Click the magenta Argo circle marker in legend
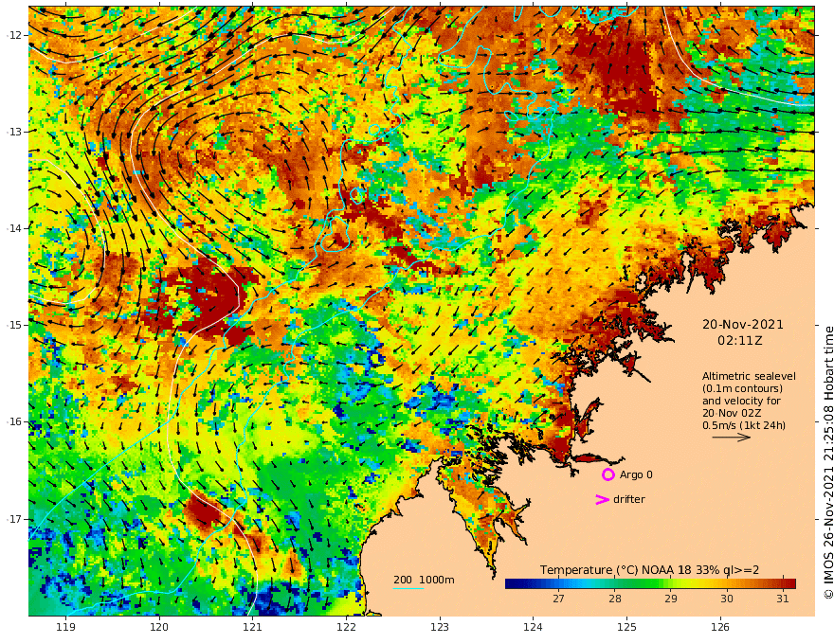834x644 pixels. (x=607, y=474)
